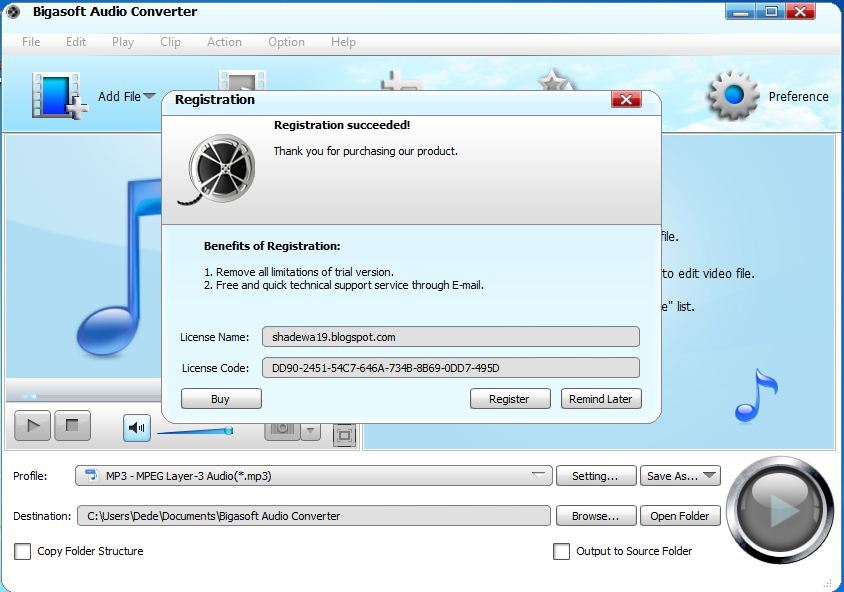Enable Copy Folder Structure checkbox
844x592 pixels.
coord(22,551)
